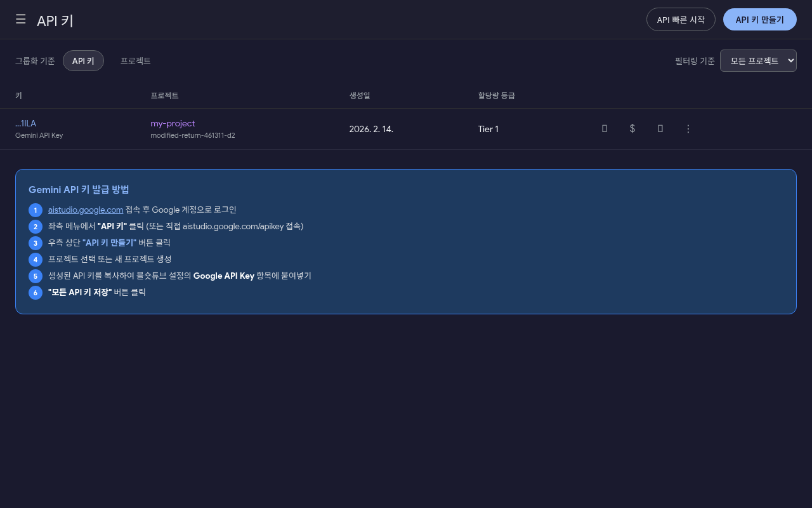812x508 pixels.
Task: Click the step 6 numbered circle badge
Action: pyautogui.click(x=36, y=293)
